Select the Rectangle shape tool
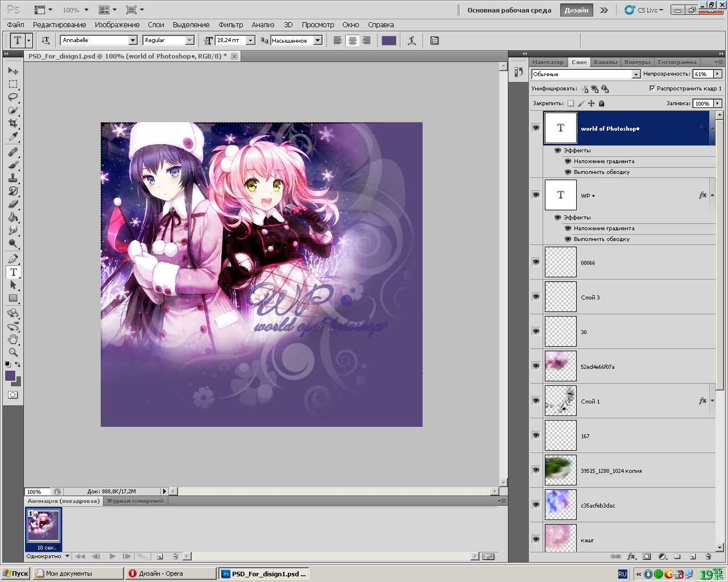This screenshot has height=582, width=728. click(13, 298)
